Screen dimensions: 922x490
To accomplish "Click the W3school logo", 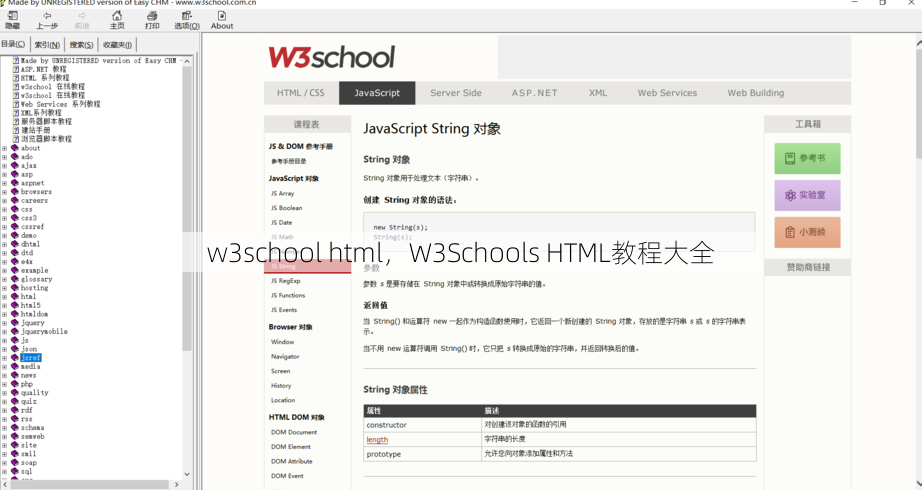I will click(332, 58).
